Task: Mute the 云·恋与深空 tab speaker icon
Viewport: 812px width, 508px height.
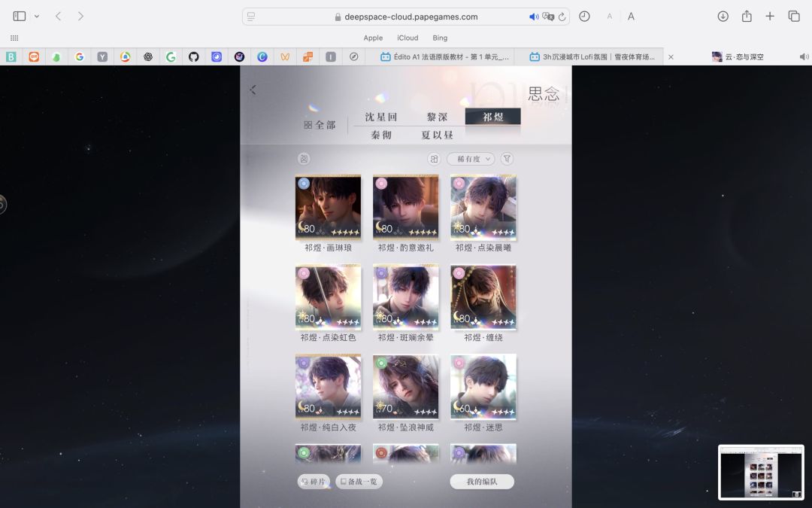Action: click(x=804, y=57)
